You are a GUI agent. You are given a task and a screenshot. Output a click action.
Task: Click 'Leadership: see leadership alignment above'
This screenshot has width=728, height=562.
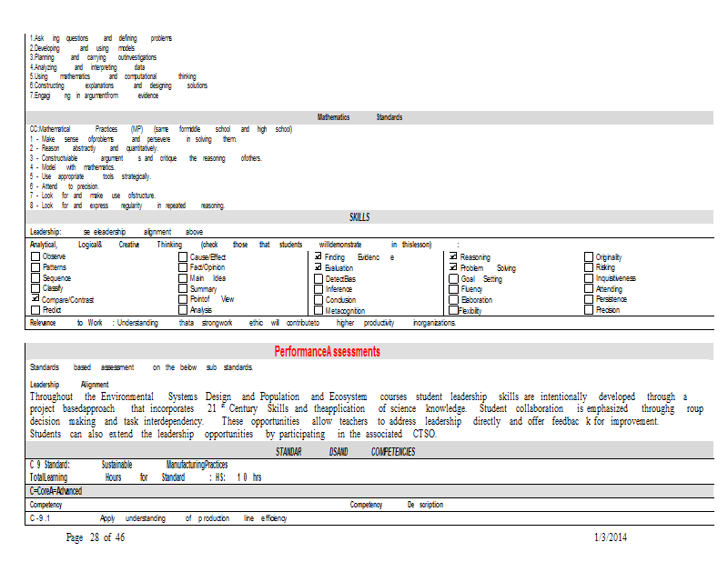tap(116, 232)
